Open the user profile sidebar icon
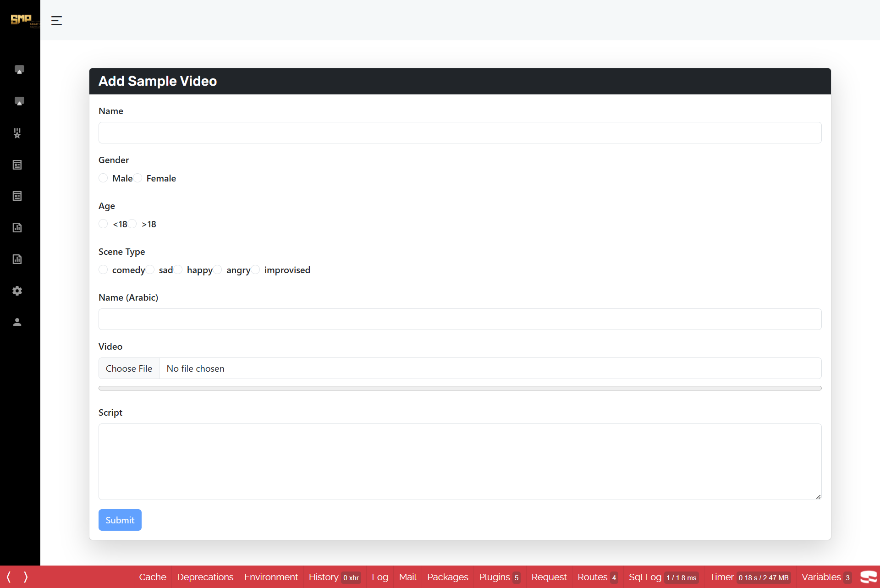 (x=17, y=322)
